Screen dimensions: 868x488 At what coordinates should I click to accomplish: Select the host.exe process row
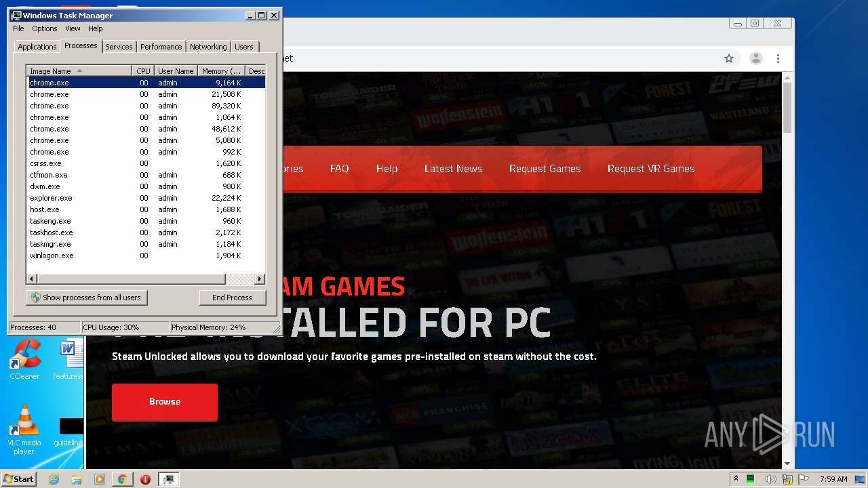[146, 209]
